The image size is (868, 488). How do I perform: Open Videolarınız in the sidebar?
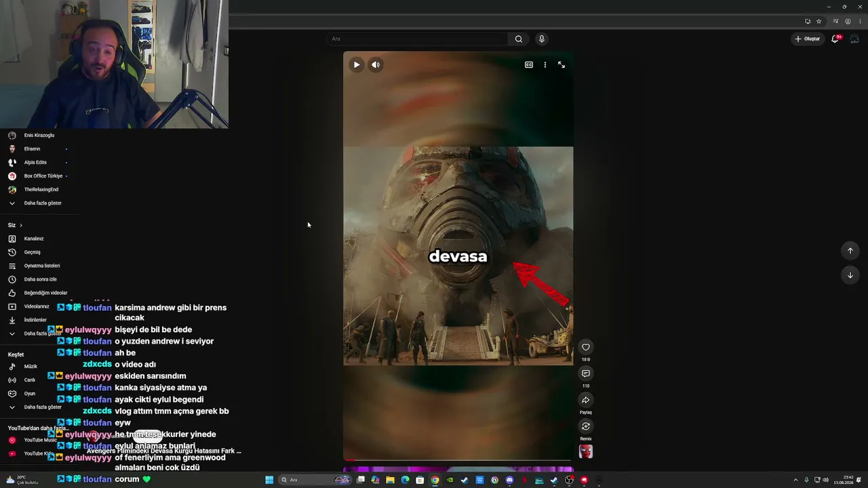tap(38, 306)
